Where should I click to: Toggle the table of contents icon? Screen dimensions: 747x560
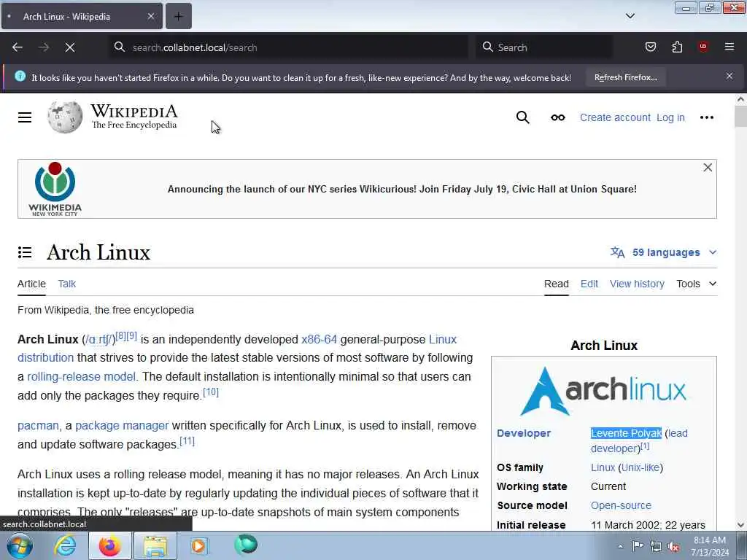pos(25,252)
